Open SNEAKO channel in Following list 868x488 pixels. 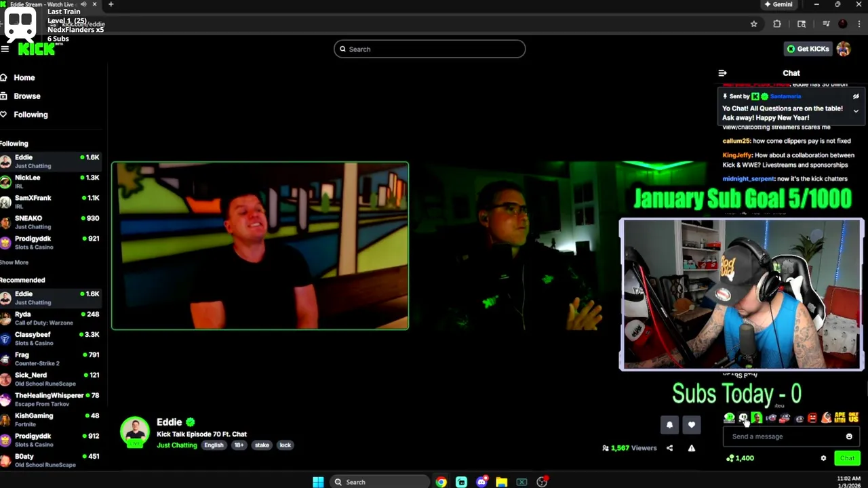pyautogui.click(x=51, y=222)
